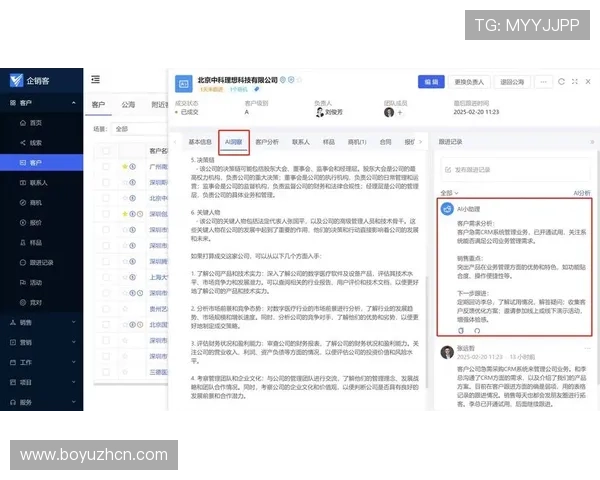Viewport: 600px width, 480px height.
Task: Click the AI分析 link
Action: 582,193
